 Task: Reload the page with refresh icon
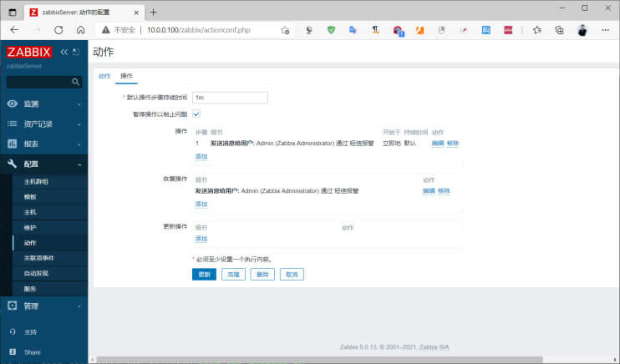(x=58, y=30)
